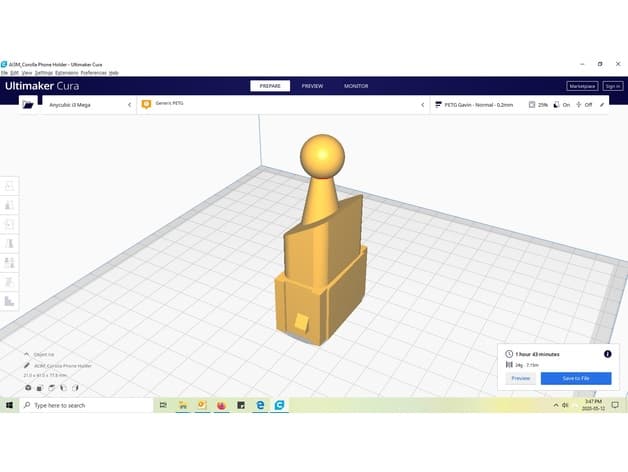Click the pencil icon to rename job
This screenshot has height=472, width=628.
coord(27,365)
